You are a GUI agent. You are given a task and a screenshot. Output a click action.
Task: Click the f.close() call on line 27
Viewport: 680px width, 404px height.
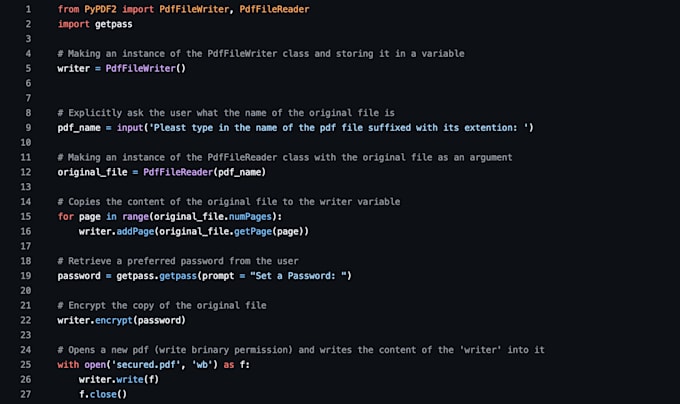103,394
